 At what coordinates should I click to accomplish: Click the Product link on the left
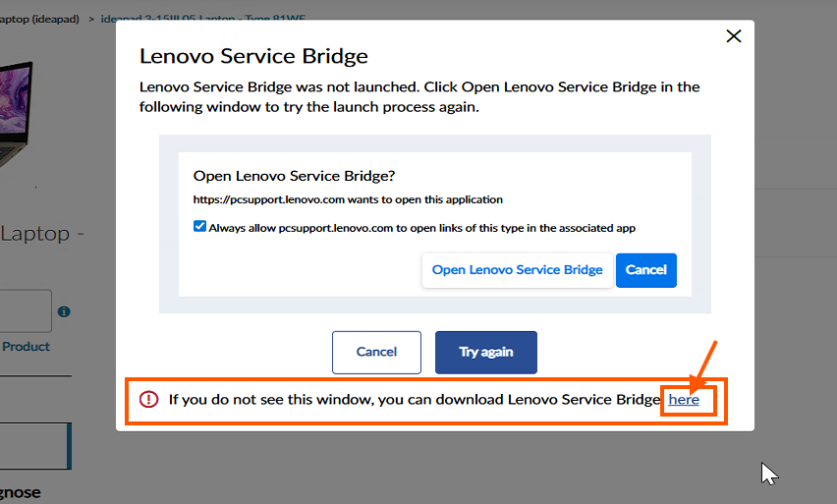pyautogui.click(x=26, y=347)
